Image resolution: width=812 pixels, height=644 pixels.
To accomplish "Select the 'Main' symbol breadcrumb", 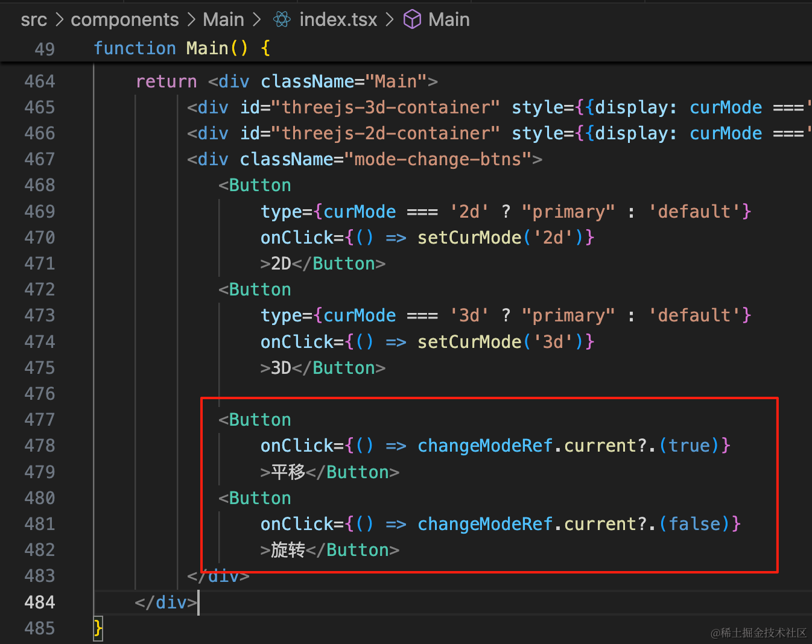I will click(449, 20).
